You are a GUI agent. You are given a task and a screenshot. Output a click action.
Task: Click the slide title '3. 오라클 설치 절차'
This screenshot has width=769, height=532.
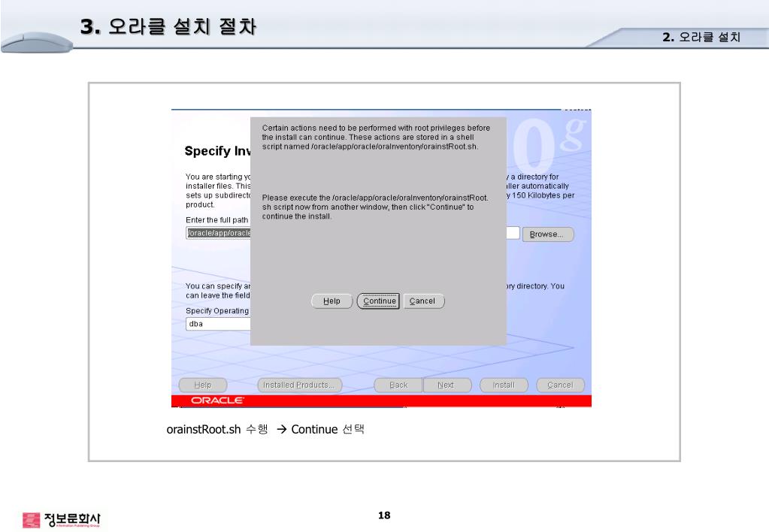click(168, 26)
